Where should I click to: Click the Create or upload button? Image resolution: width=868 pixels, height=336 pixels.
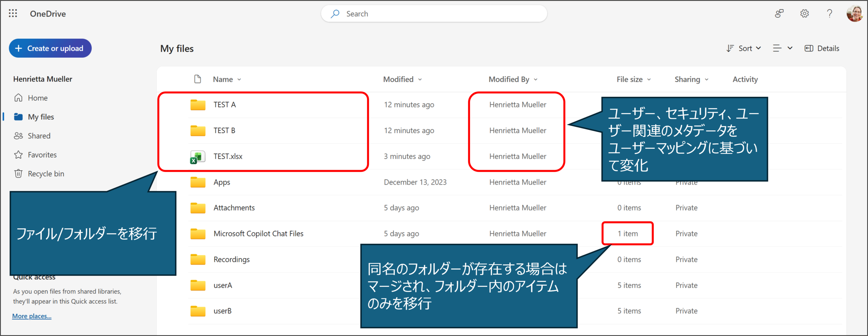tap(50, 48)
